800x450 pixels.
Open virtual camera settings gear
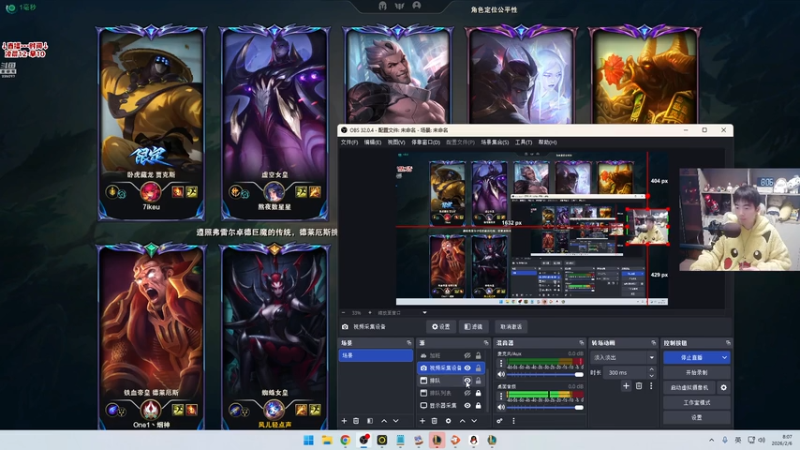pyautogui.click(x=723, y=388)
